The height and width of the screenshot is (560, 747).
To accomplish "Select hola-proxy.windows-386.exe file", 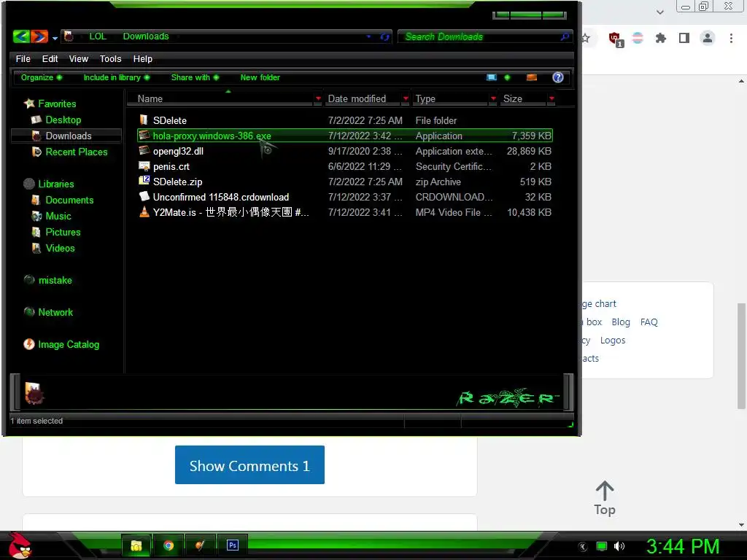I will (345, 136).
